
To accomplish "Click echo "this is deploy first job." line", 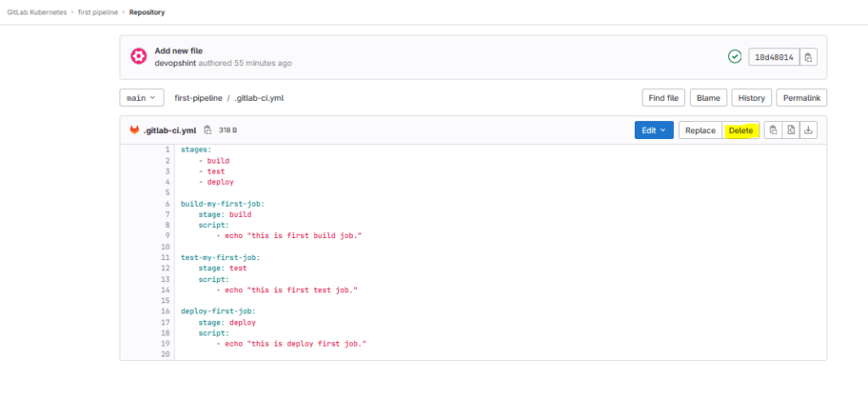I will 292,344.
